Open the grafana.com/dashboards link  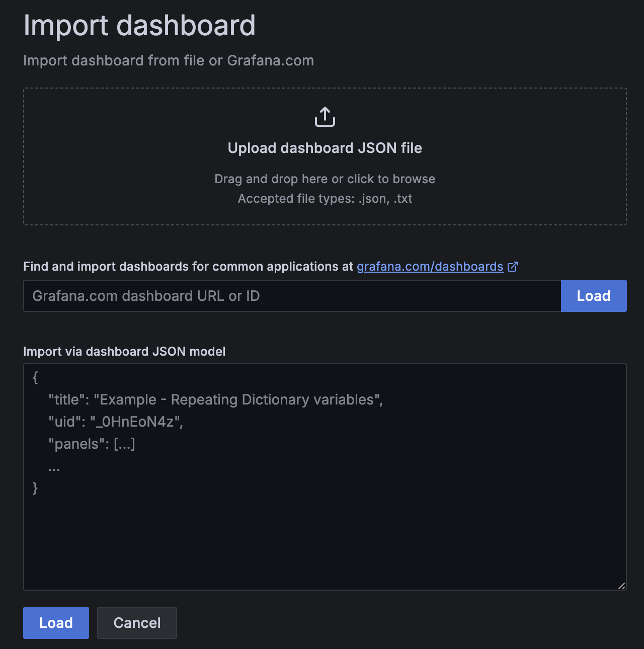(430, 266)
